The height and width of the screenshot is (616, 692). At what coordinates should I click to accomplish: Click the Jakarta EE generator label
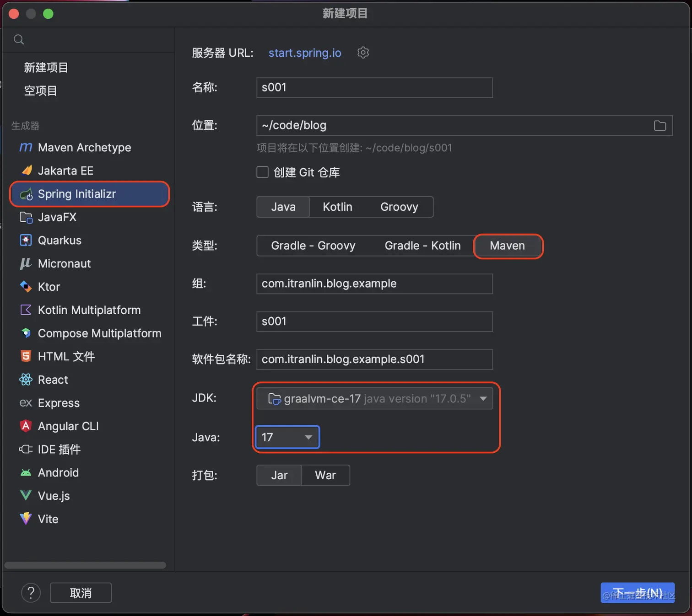click(65, 171)
